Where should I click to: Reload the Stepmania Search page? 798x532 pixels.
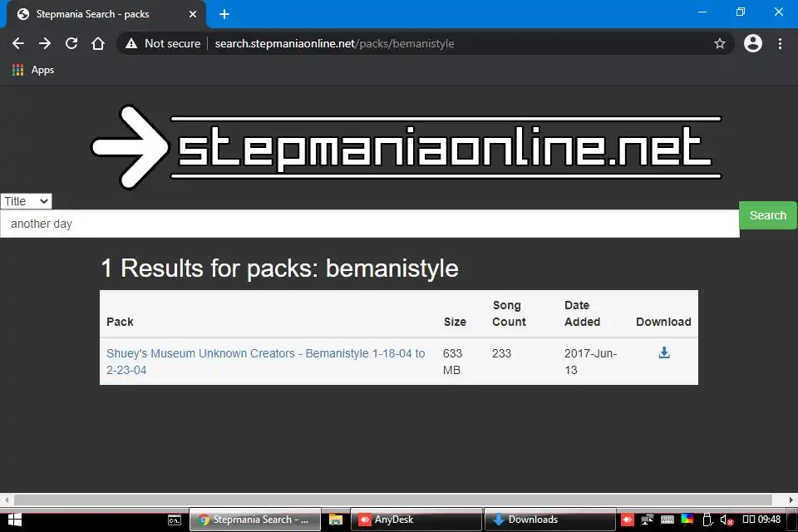[71, 43]
